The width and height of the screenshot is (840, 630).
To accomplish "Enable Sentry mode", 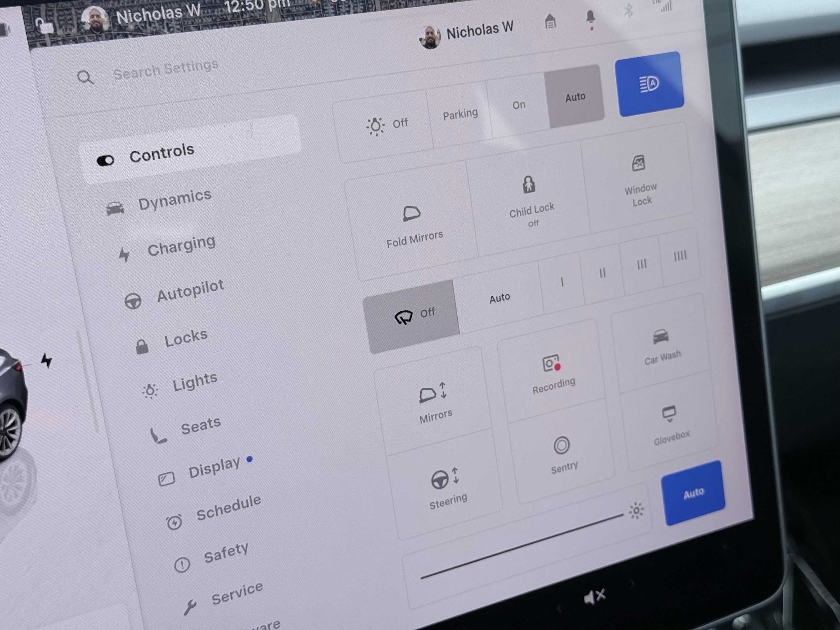I will pyautogui.click(x=562, y=454).
